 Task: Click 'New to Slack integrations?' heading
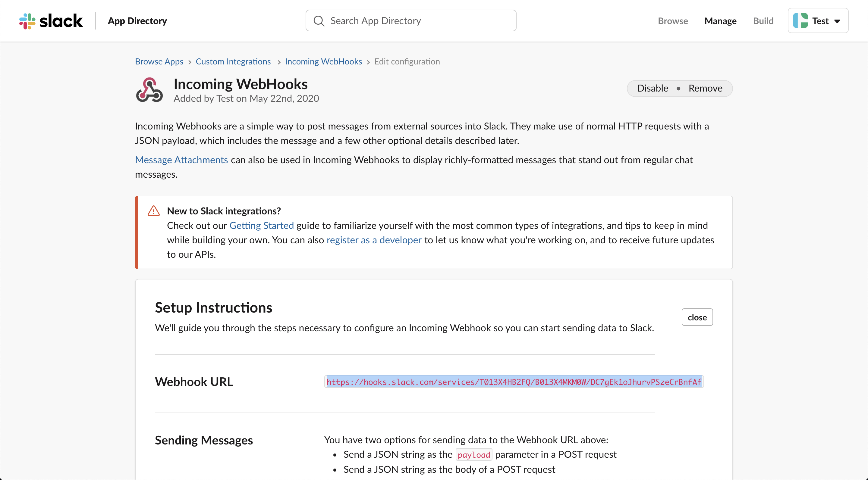coord(224,211)
